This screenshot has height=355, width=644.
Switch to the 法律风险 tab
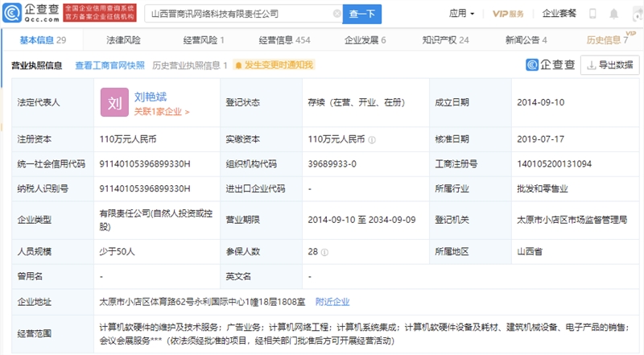coord(123,40)
